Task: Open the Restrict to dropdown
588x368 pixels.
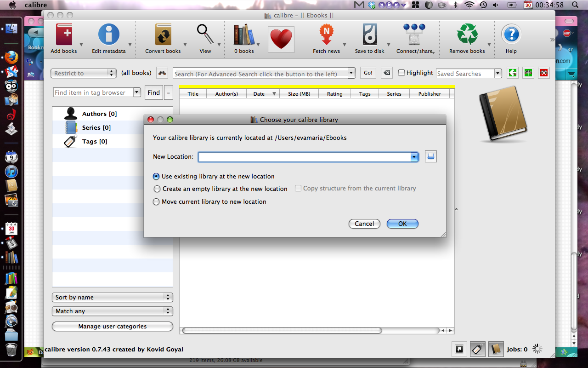Action: tap(84, 73)
